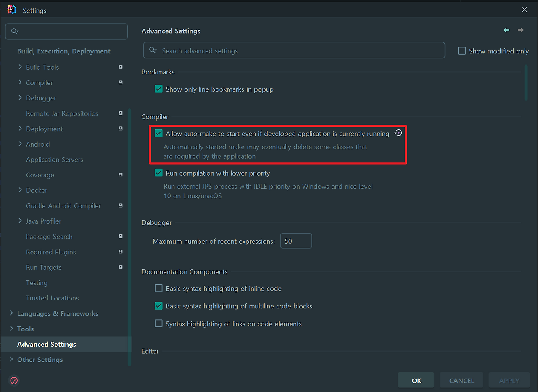This screenshot has width=538, height=392.
Task: Click the recent expressions number field
Action: click(296, 241)
